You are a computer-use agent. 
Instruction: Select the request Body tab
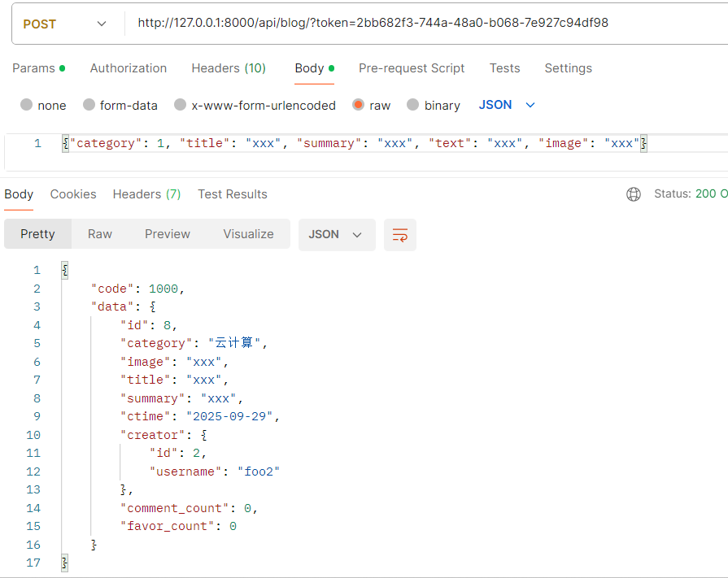coord(314,68)
